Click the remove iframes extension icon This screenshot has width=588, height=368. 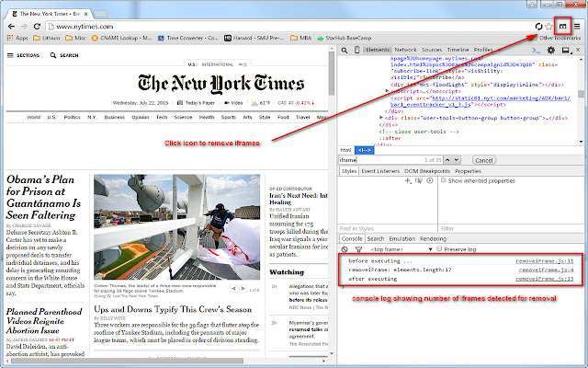pyautogui.click(x=562, y=27)
